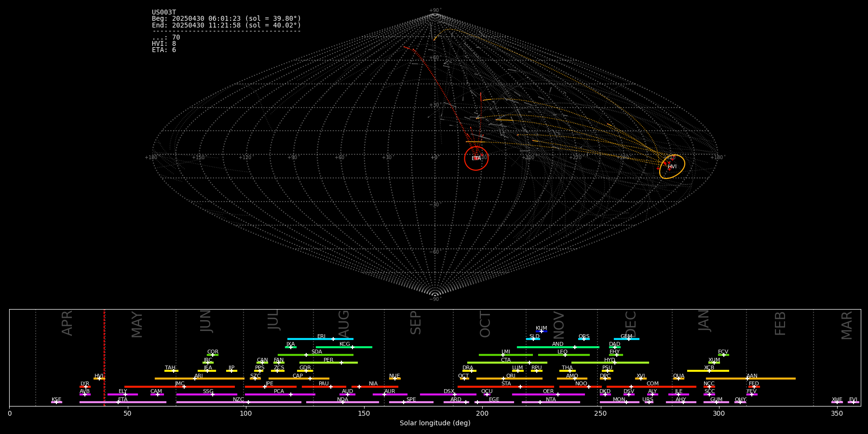Click the PER shower bar
Viewport: 868px width, 434px height.
click(x=328, y=363)
